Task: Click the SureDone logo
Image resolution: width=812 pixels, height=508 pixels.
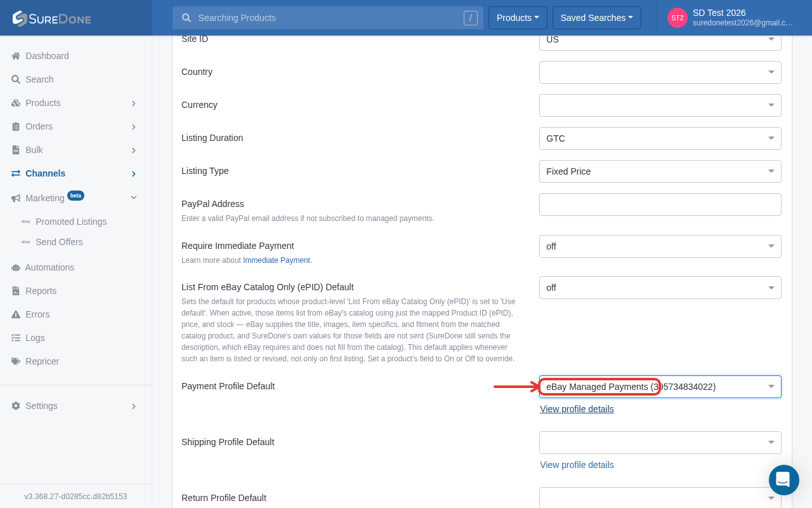Action: (51, 18)
